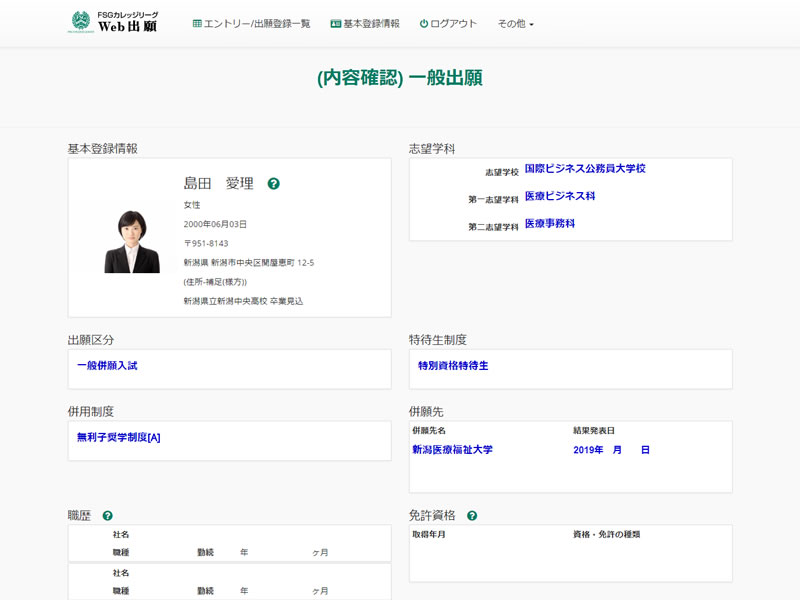Click 無利子奨学制度[A] entry
Screen dimensions: 800x600
pyautogui.click(x=118, y=437)
